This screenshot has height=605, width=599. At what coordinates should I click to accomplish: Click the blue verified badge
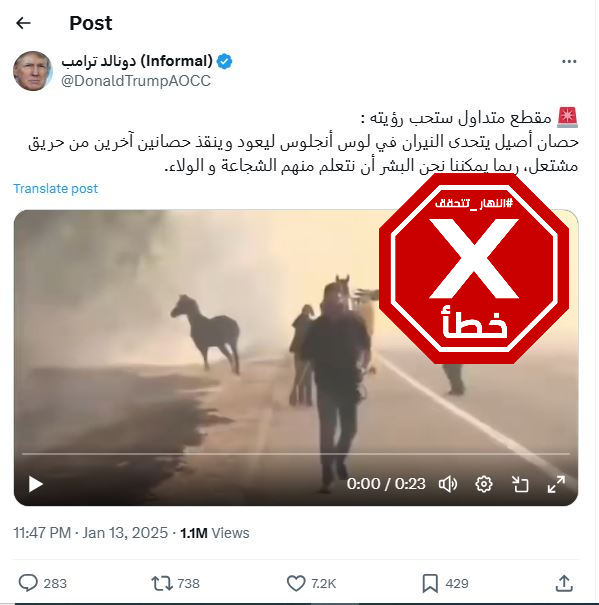tap(224, 61)
